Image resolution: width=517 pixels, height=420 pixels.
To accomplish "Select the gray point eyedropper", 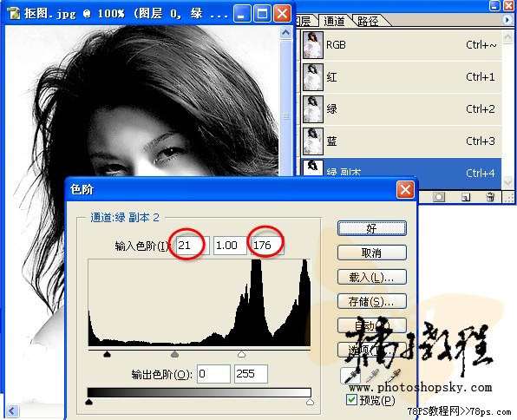I will click(373, 376).
